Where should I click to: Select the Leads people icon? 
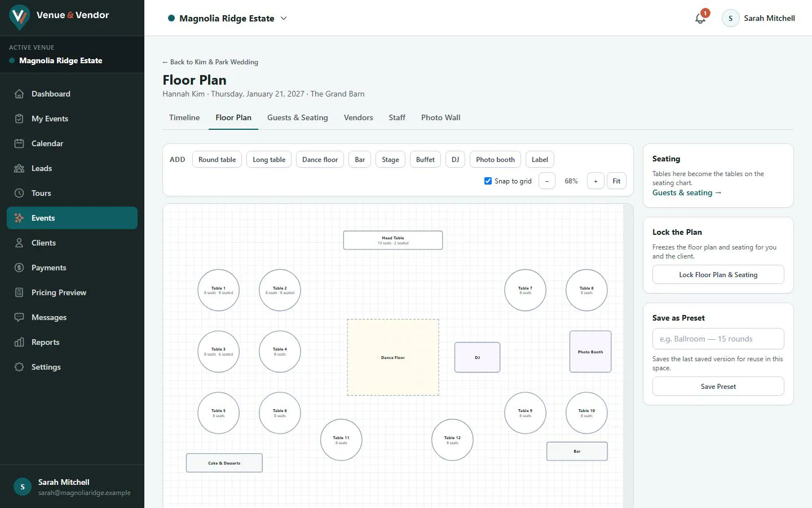point(19,168)
